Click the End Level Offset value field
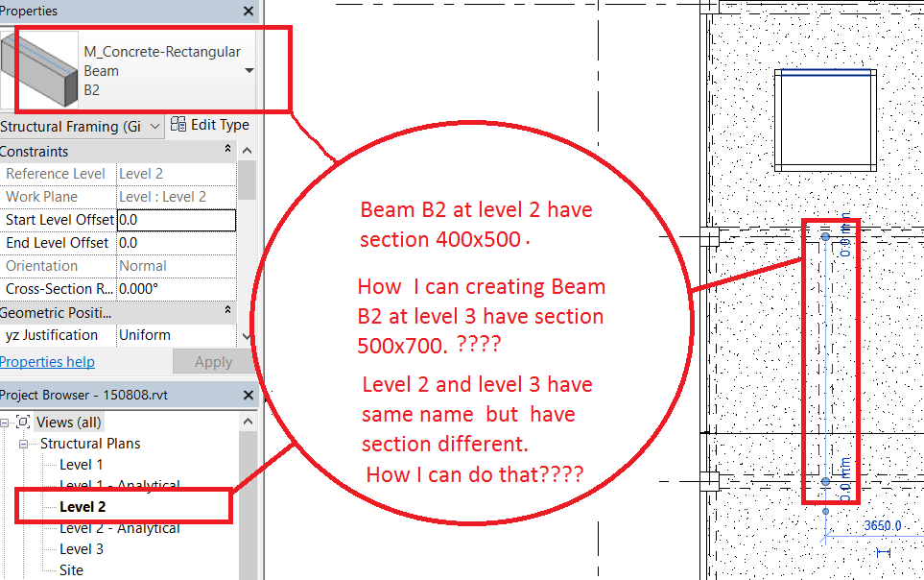 [x=177, y=243]
